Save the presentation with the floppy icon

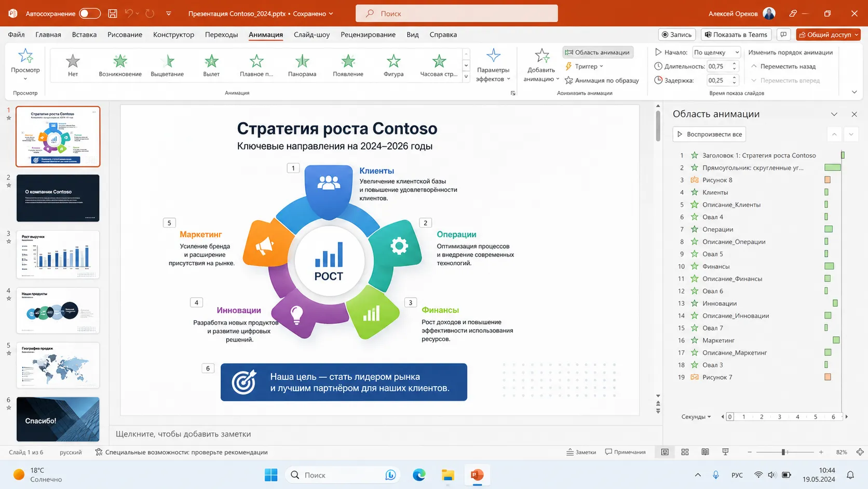coord(112,14)
